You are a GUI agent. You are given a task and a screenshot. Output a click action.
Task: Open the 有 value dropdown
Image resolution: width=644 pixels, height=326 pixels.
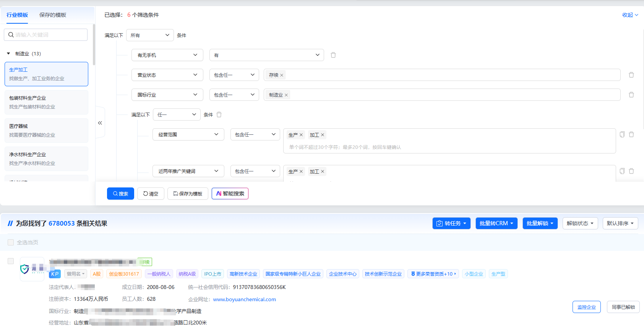[267, 55]
